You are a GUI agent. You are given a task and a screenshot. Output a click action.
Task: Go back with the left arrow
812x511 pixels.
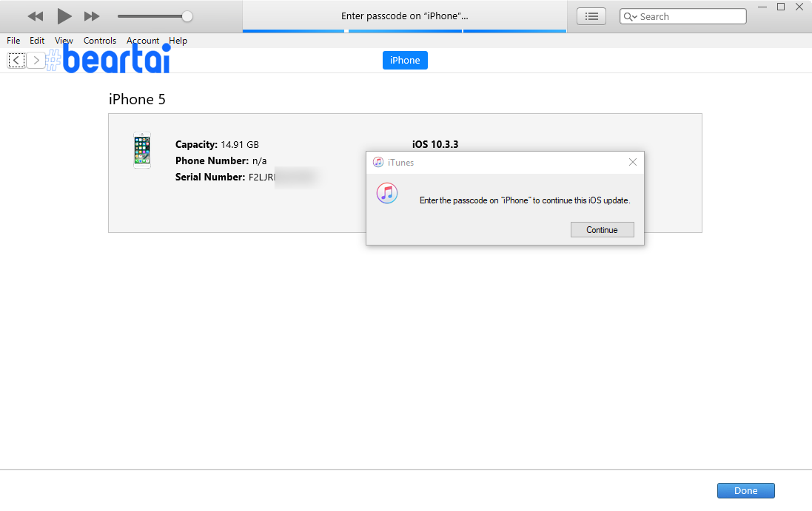[x=16, y=61]
